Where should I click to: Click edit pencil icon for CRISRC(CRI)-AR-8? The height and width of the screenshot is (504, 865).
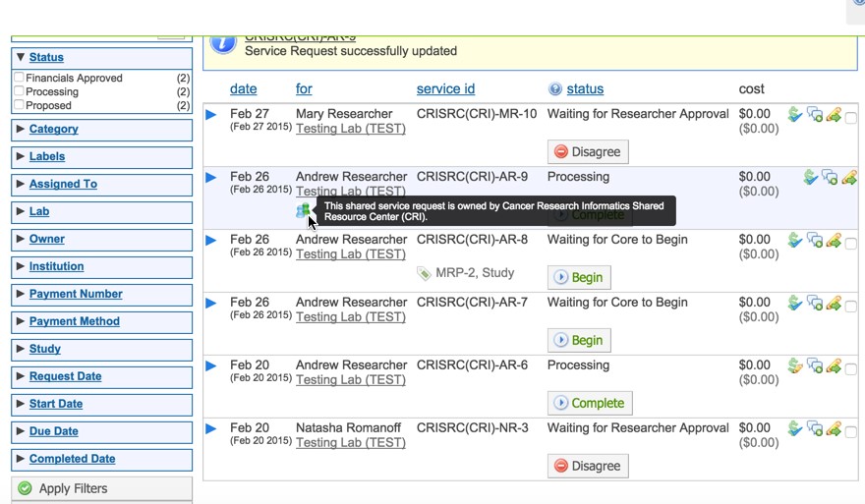point(834,241)
